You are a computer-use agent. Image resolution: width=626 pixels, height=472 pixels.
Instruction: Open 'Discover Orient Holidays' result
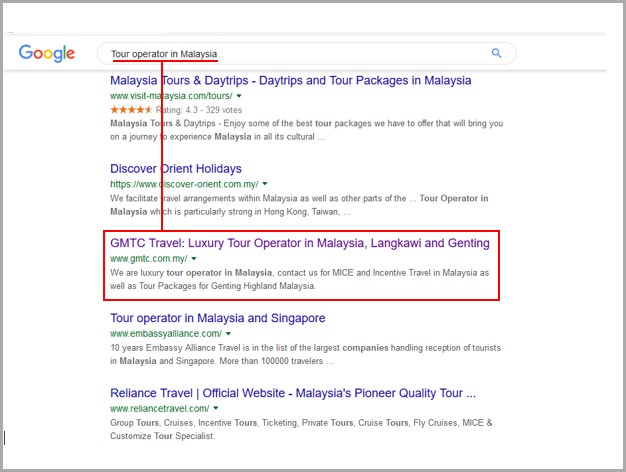click(x=176, y=169)
